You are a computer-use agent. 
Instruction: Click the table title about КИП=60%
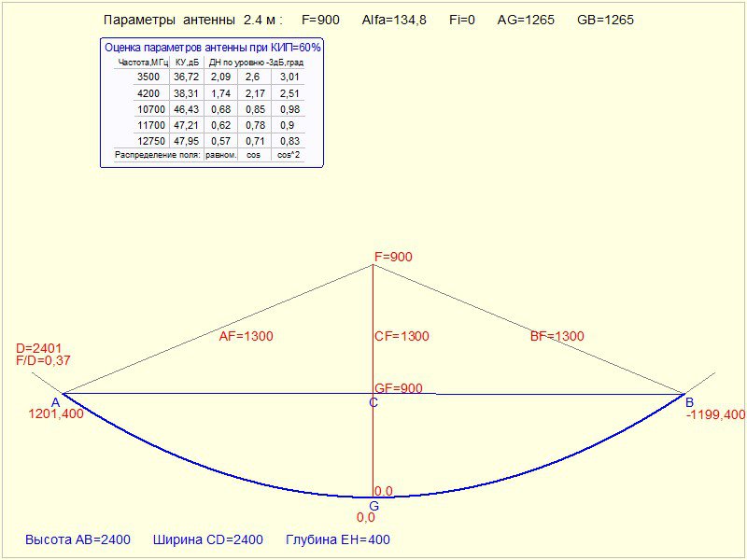pos(212,47)
